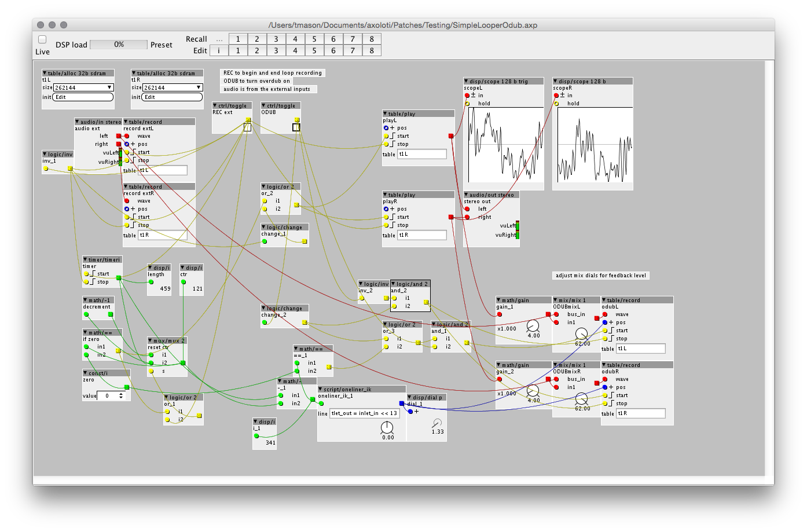Click the init Edit button of t1L
807x532 pixels.
(x=83, y=97)
